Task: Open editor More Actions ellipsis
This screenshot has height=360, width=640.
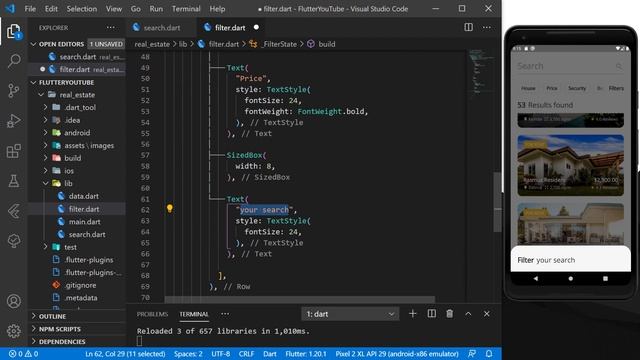Action: pos(487,27)
